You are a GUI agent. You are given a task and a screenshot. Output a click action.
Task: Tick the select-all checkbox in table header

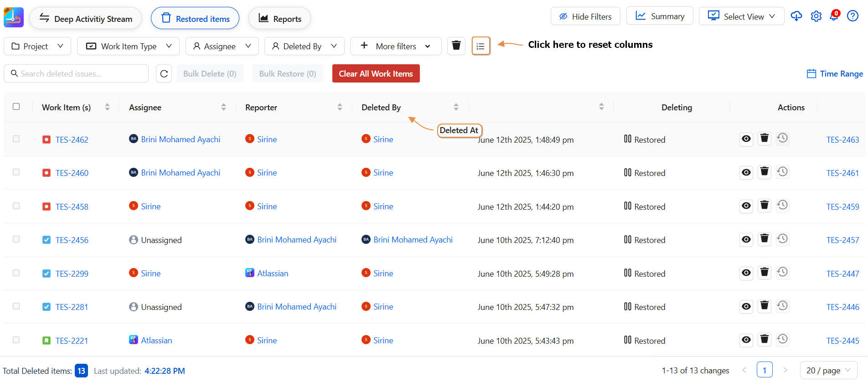tap(16, 107)
